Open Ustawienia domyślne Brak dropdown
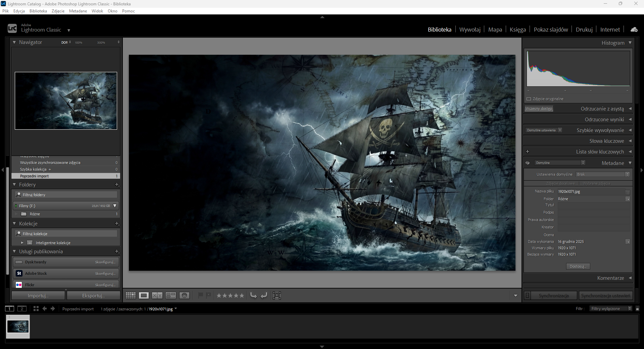This screenshot has width=644, height=349. point(602,174)
